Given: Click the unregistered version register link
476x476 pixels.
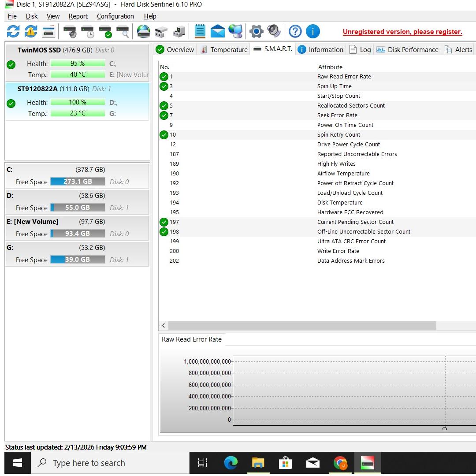Looking at the screenshot, I should 402,32.
